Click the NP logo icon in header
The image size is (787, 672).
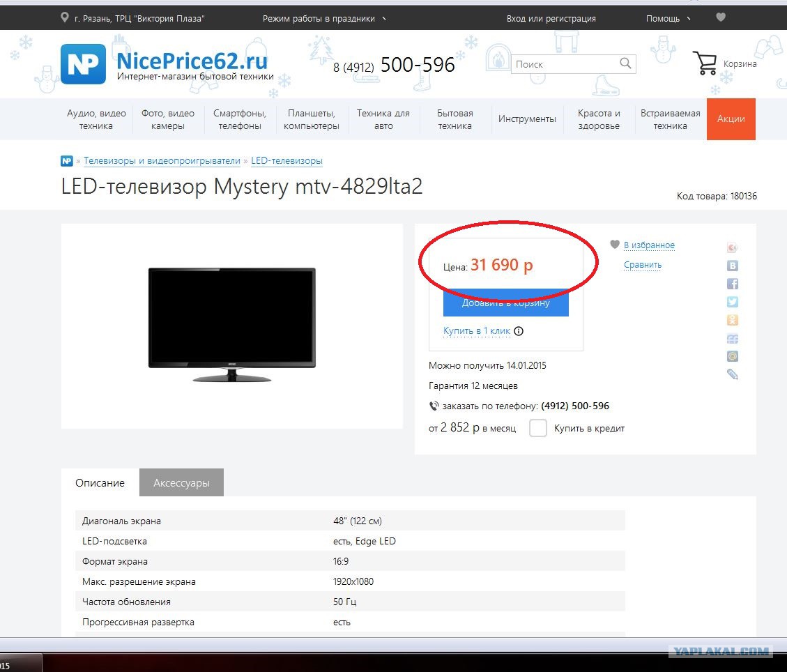pos(84,64)
